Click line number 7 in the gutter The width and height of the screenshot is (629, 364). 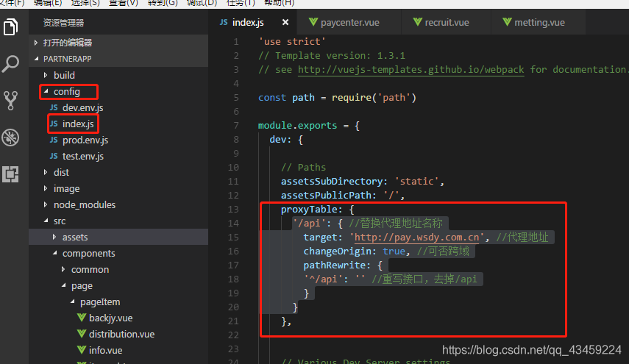[236, 126]
